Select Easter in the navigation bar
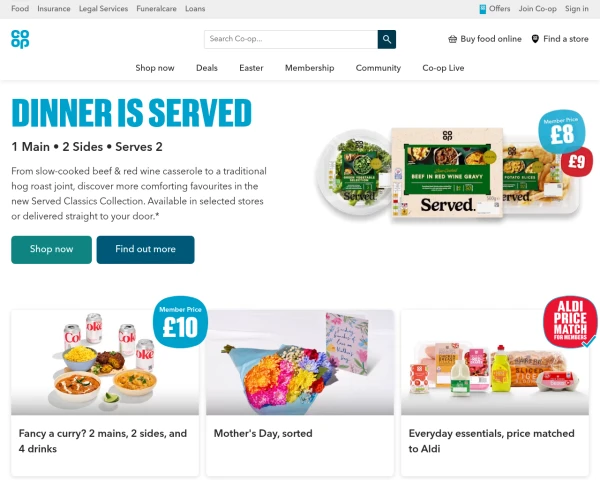This screenshot has height=480, width=600. click(x=251, y=68)
